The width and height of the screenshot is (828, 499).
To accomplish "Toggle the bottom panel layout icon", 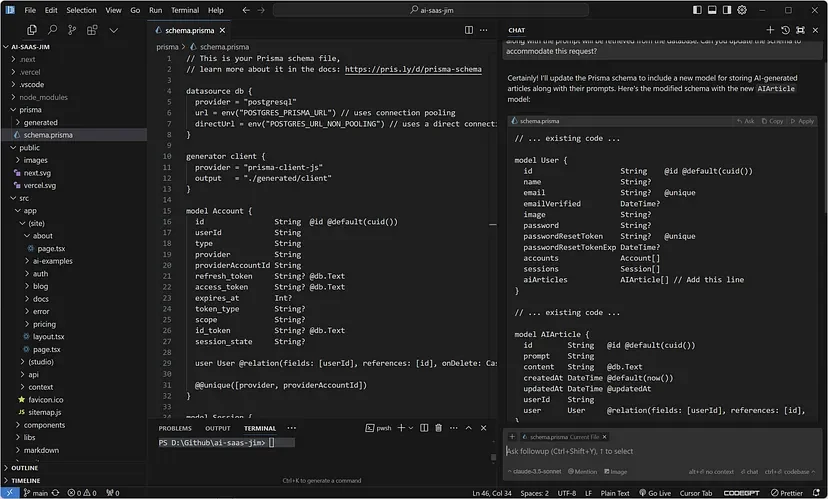I will pyautogui.click(x=712, y=10).
